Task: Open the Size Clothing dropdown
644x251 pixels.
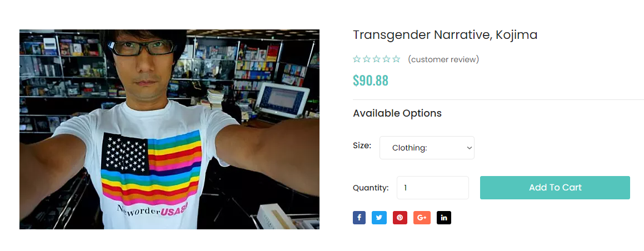Action: [427, 148]
